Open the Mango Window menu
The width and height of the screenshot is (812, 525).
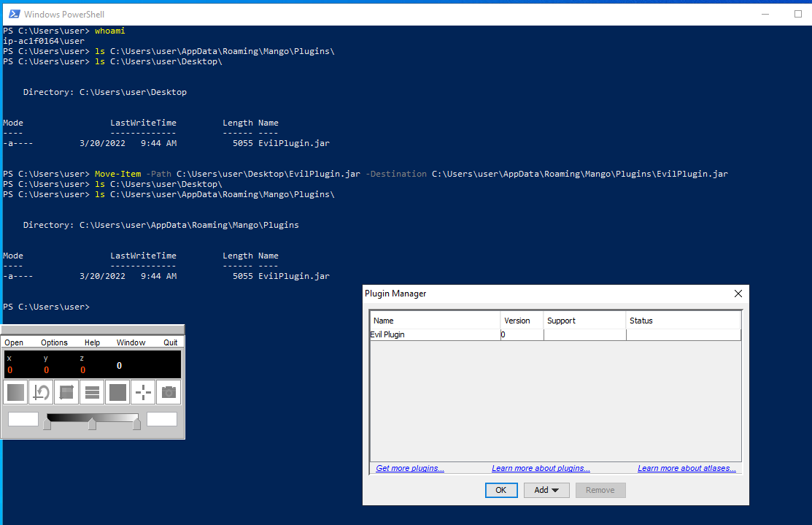click(131, 342)
